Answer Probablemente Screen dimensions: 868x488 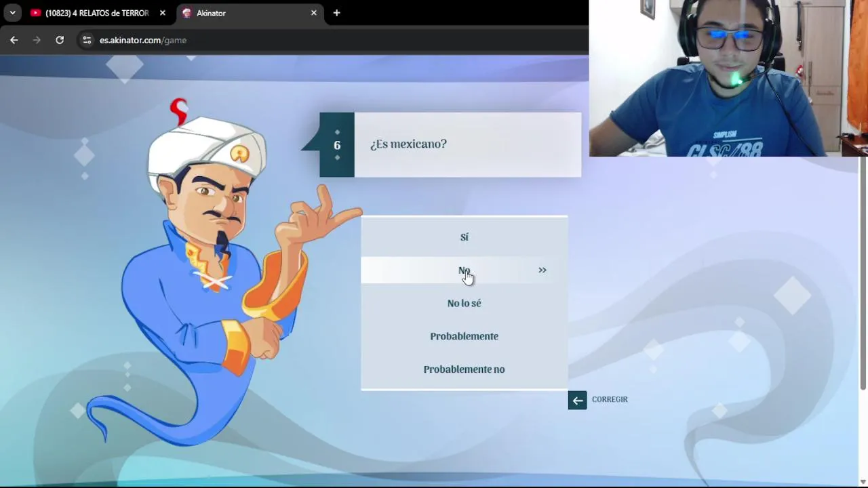pos(465,336)
